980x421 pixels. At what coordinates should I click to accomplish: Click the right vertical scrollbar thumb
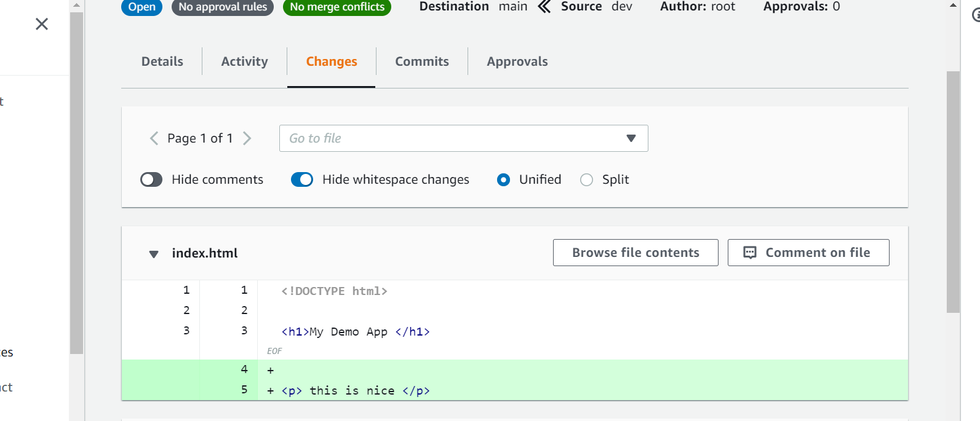point(953,192)
